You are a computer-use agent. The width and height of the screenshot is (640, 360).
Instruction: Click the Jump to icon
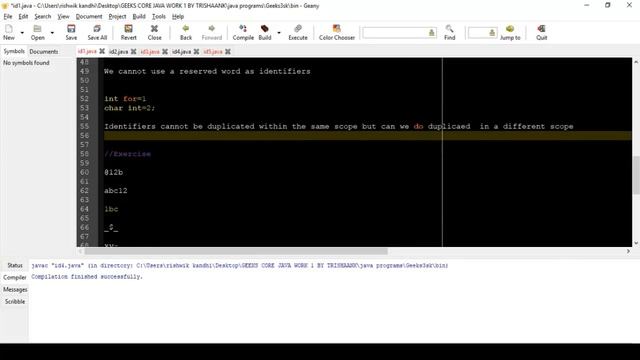(510, 32)
